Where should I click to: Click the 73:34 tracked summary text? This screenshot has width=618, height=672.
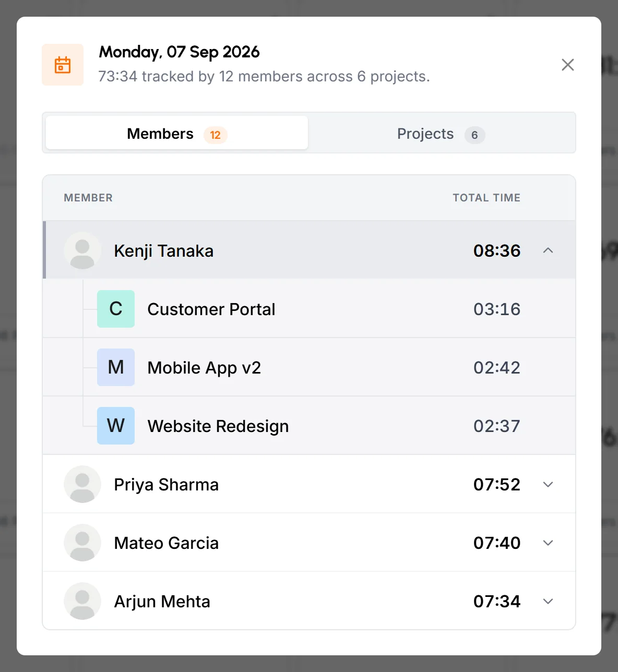click(264, 77)
